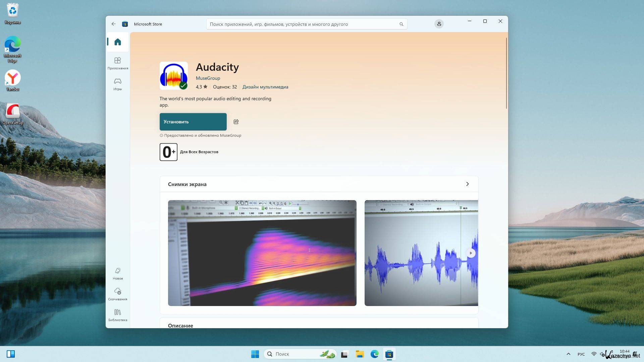Screen dimensions: 644x362
Task: Click the Store page vertical scrollbar
Action: [x=506, y=73]
